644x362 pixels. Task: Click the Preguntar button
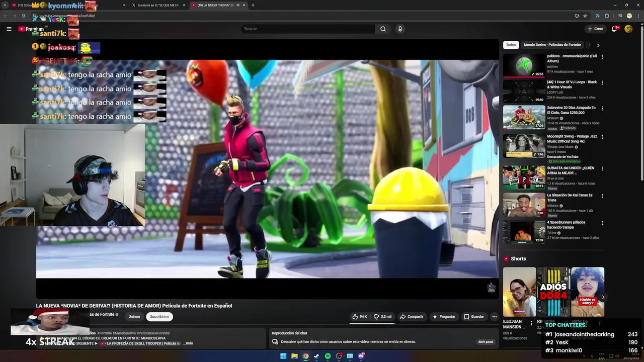point(444,317)
